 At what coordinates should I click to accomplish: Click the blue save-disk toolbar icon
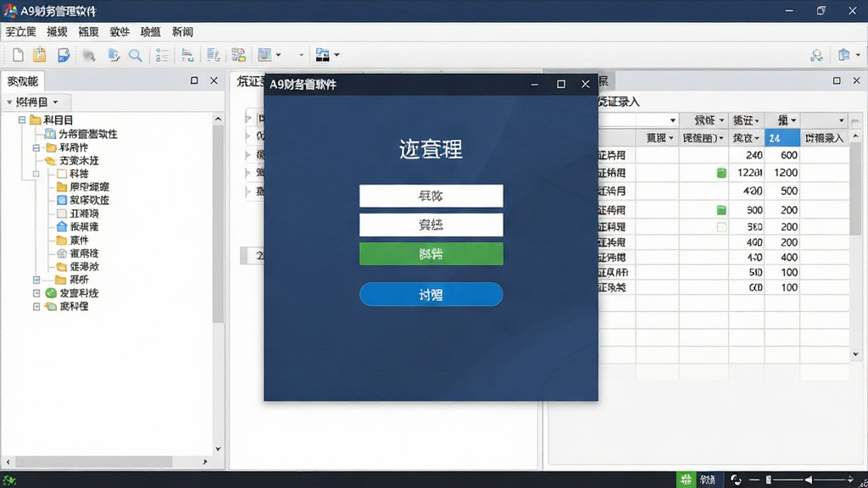coord(64,55)
